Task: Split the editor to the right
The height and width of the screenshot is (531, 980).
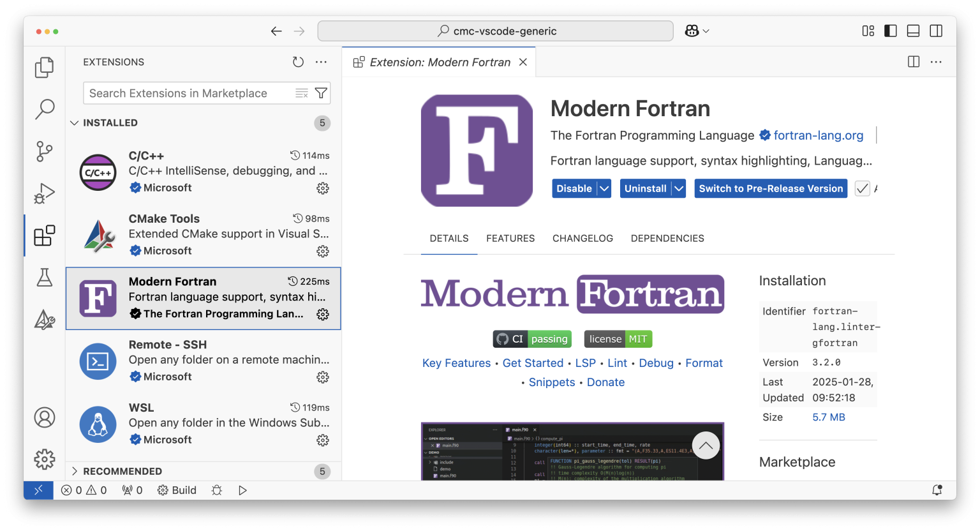Action: click(914, 62)
